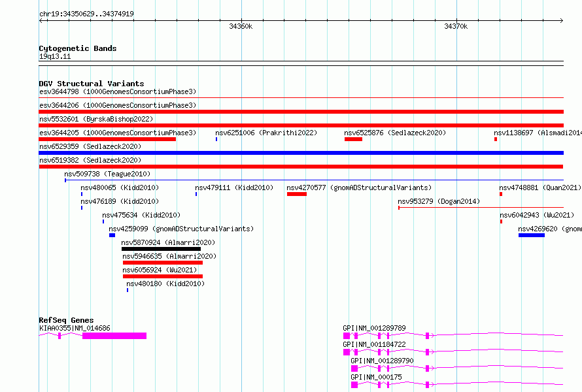
Task: Select the blue nsv6529359 variant bar
Action: (x=301, y=153)
